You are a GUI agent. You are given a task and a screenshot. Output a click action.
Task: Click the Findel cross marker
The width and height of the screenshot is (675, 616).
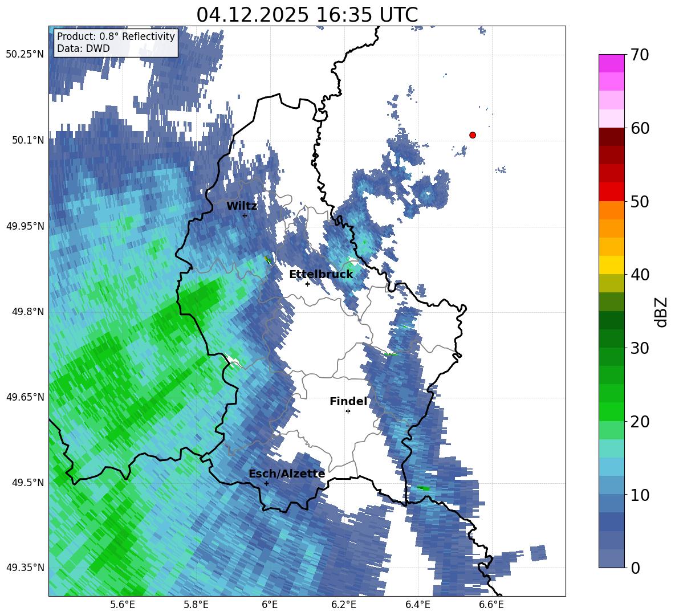(x=348, y=411)
